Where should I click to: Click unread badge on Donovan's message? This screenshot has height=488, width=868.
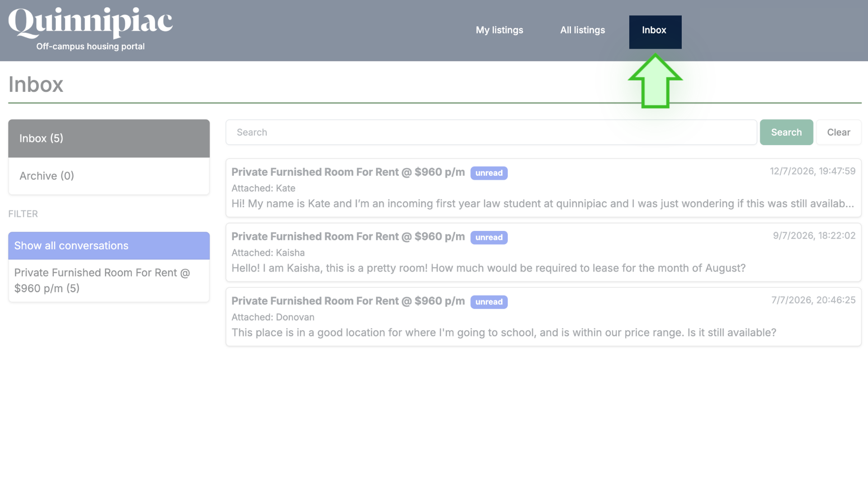point(489,302)
